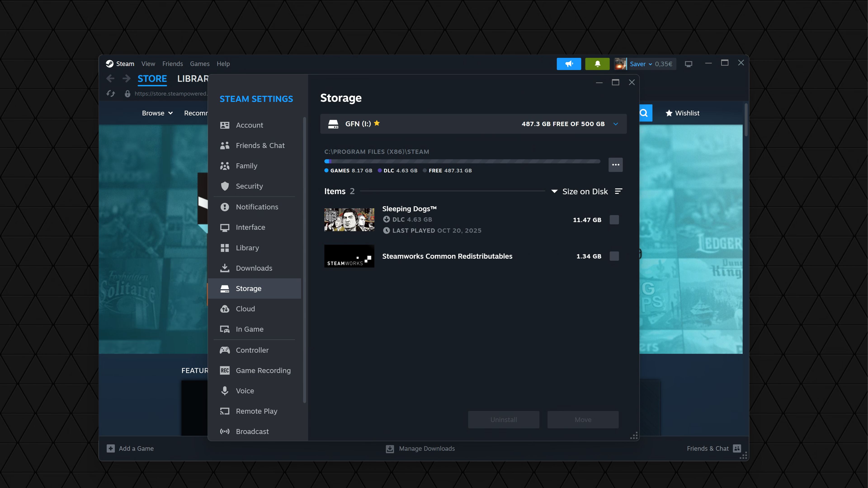Click the Sleeping Dogs thumbnail
The image size is (868, 488).
(x=349, y=220)
